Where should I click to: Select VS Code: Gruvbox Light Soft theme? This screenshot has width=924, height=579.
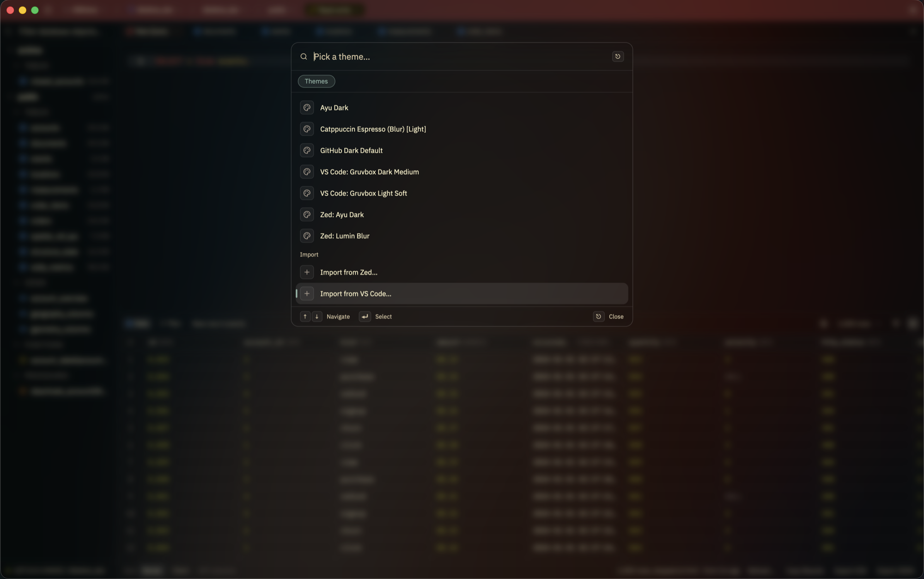462,193
